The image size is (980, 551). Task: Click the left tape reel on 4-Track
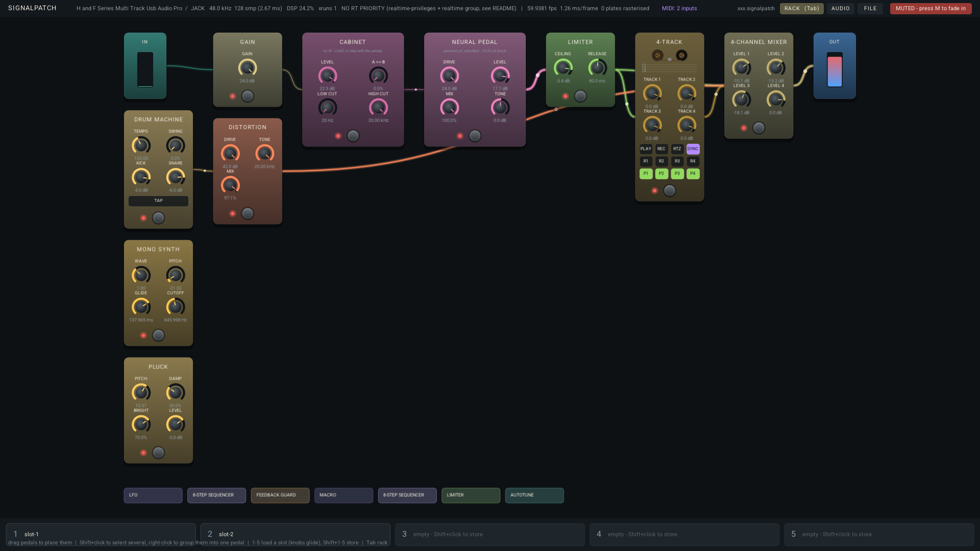point(657,55)
